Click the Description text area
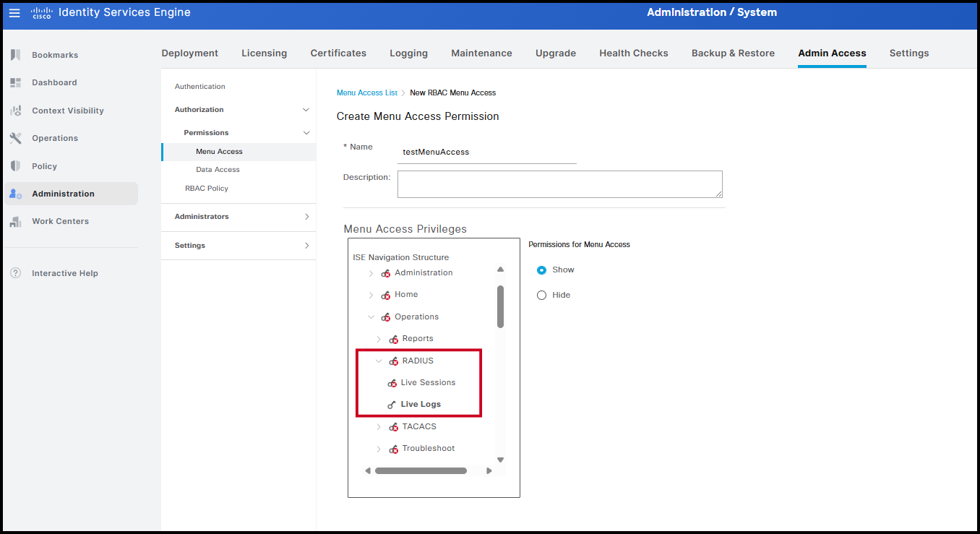Image resolution: width=980 pixels, height=534 pixels. click(x=559, y=184)
